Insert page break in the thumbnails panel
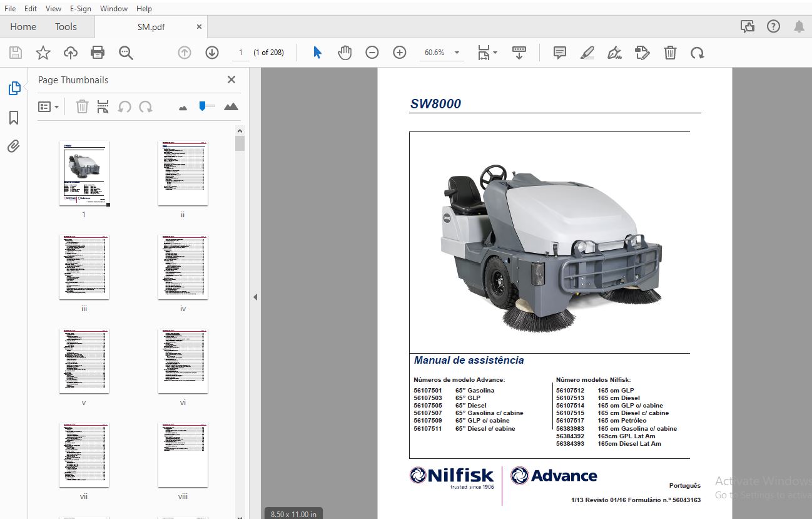 [103, 106]
